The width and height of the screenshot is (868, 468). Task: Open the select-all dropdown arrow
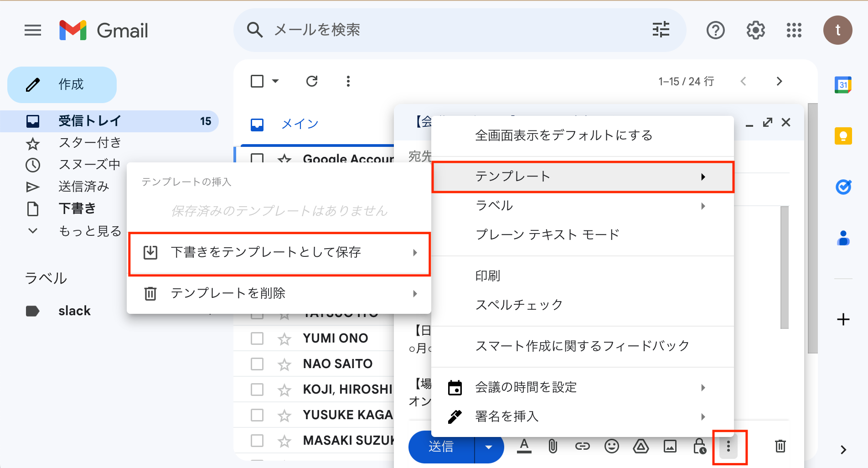coord(275,81)
